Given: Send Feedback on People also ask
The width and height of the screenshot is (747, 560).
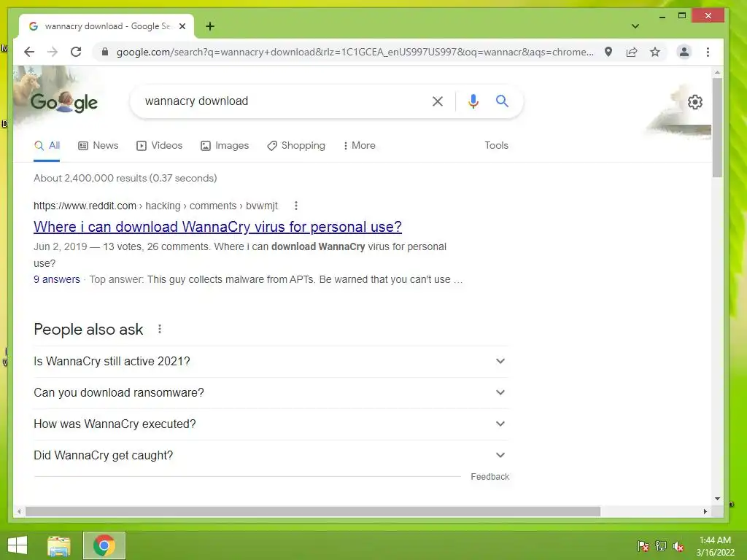Looking at the screenshot, I should pos(489,477).
